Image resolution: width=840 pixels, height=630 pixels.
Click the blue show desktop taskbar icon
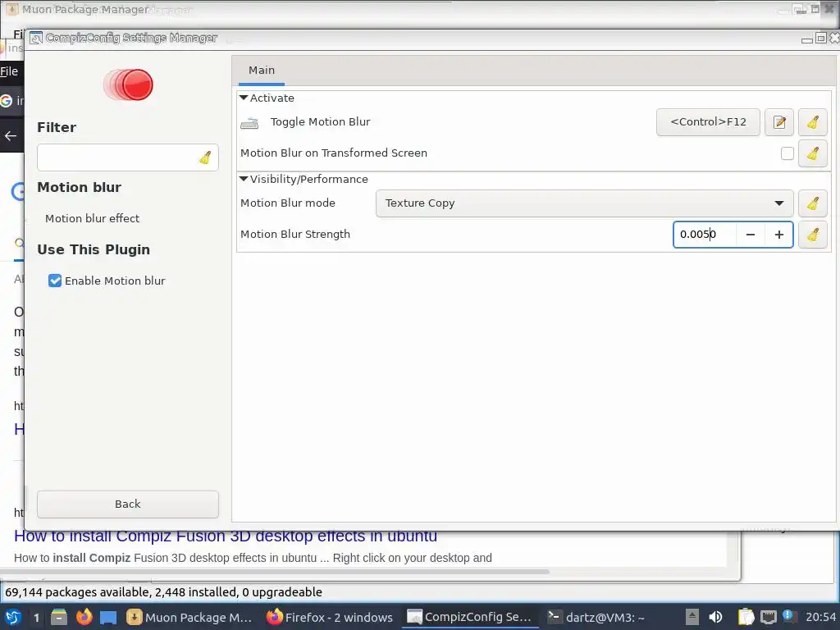click(108, 618)
